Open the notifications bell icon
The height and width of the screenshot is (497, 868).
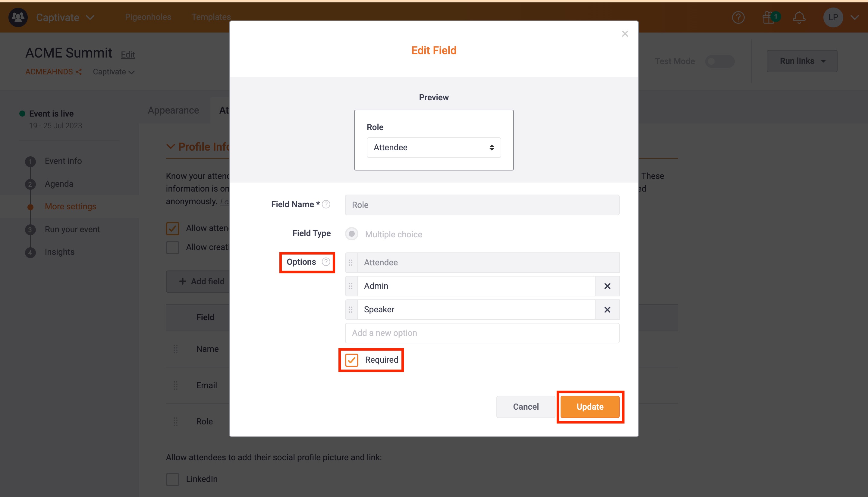(x=799, y=17)
